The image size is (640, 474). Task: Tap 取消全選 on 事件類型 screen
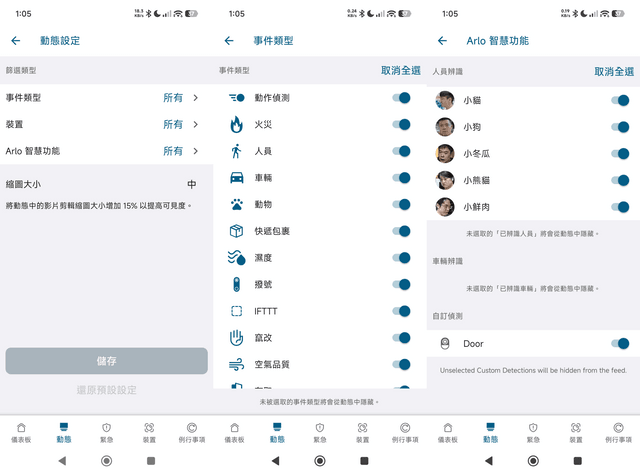tap(401, 71)
